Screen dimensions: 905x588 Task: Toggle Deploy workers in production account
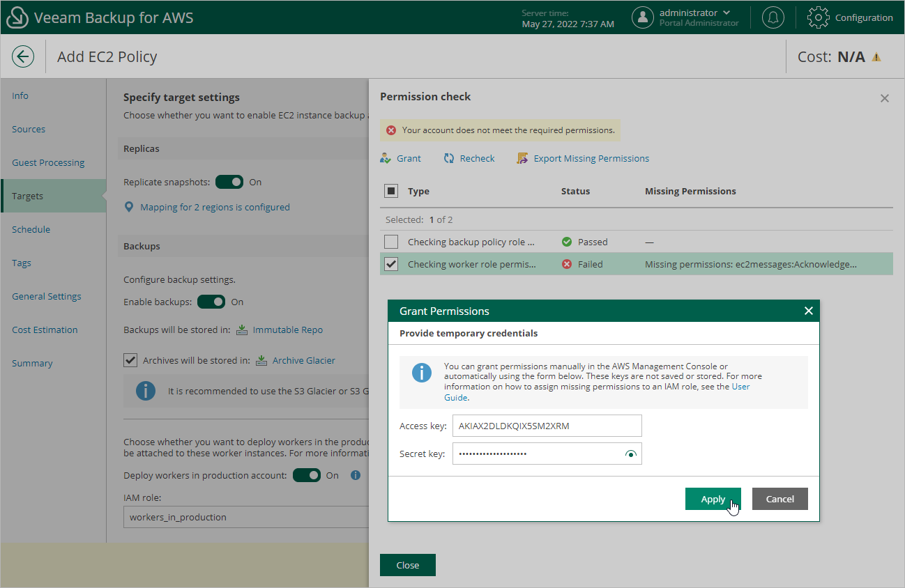click(x=306, y=475)
